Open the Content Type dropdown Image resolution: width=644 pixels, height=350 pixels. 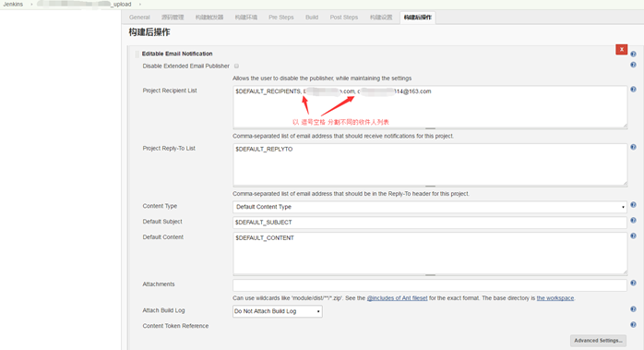click(430, 207)
